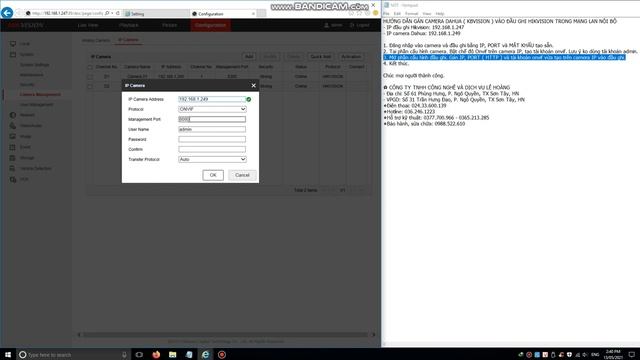Click the Storage sidebar icon

pos(13,158)
